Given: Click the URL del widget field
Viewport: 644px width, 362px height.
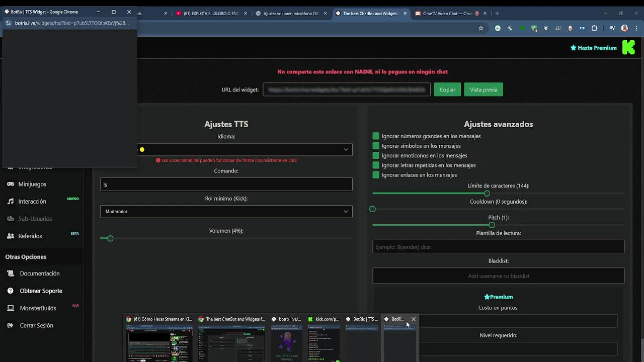Looking at the screenshot, I should point(347,89).
